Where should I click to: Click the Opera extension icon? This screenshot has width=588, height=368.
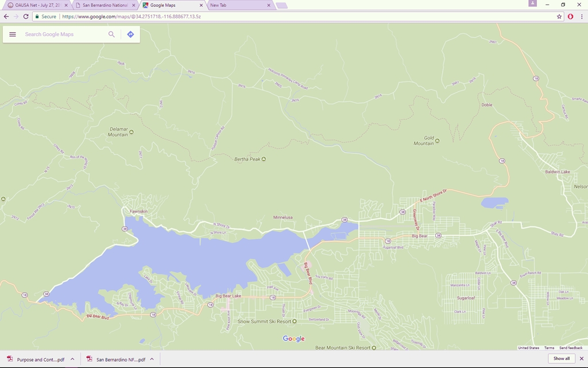pyautogui.click(x=570, y=17)
